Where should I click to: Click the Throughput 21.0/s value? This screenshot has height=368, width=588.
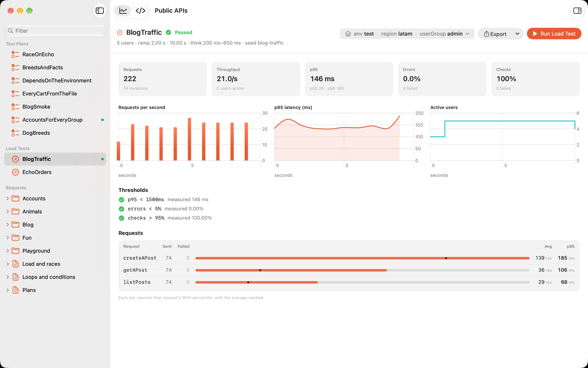click(227, 79)
